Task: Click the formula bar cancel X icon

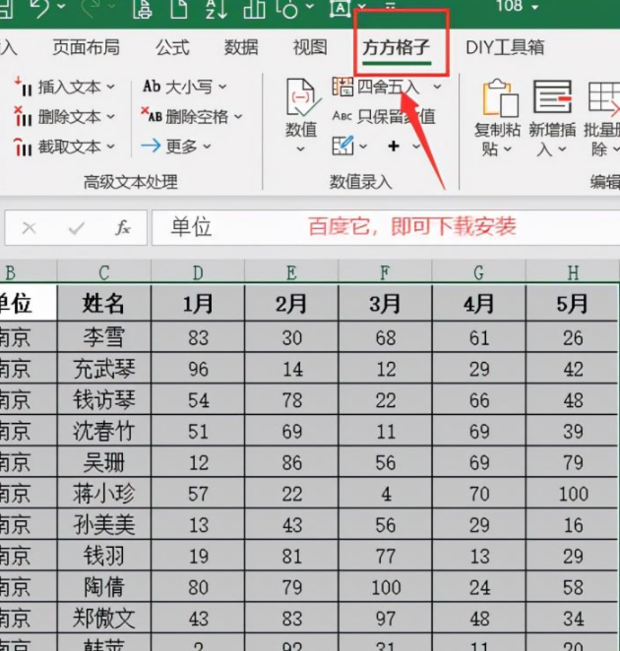Action: click(x=29, y=228)
